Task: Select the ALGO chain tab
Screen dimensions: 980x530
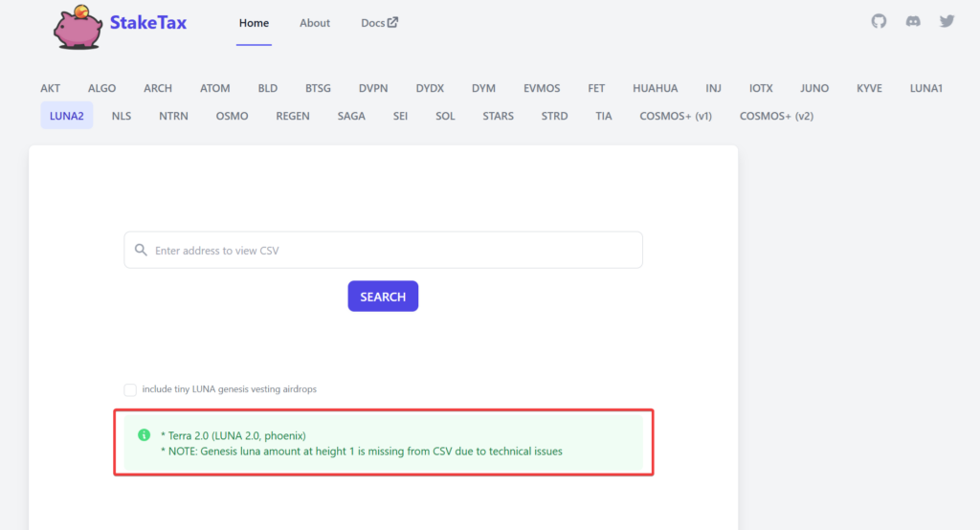Action: point(101,88)
